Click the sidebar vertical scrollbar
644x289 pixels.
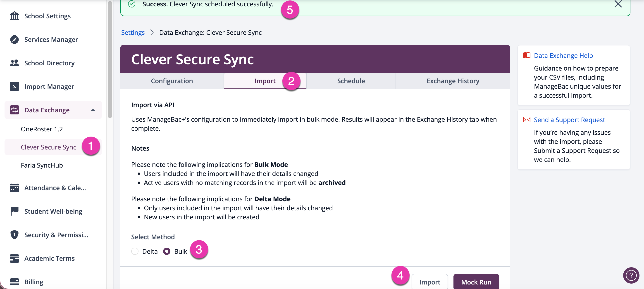pos(110,59)
